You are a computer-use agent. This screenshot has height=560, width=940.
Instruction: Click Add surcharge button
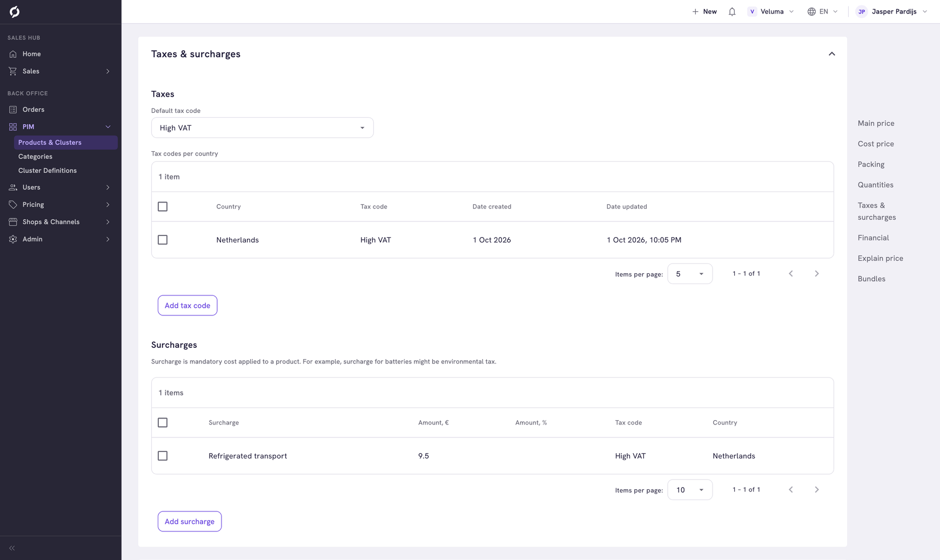pos(190,522)
